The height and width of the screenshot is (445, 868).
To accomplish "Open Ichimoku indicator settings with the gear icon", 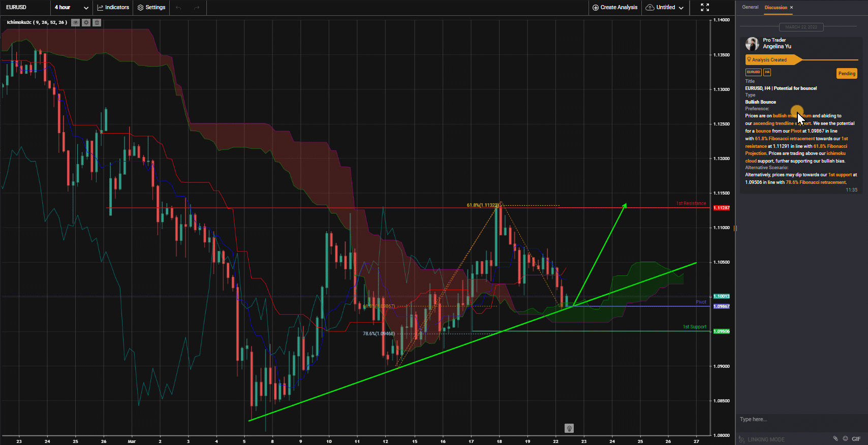I will click(86, 22).
